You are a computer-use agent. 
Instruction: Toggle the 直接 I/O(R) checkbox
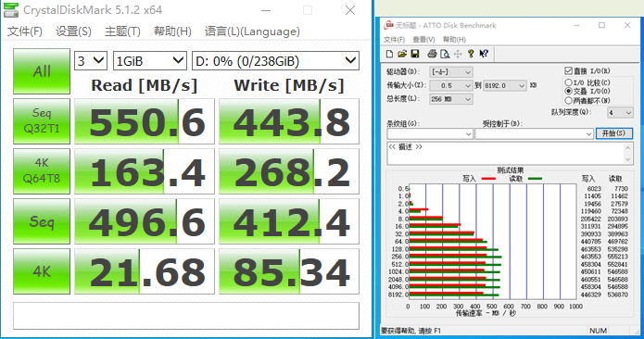(x=568, y=70)
